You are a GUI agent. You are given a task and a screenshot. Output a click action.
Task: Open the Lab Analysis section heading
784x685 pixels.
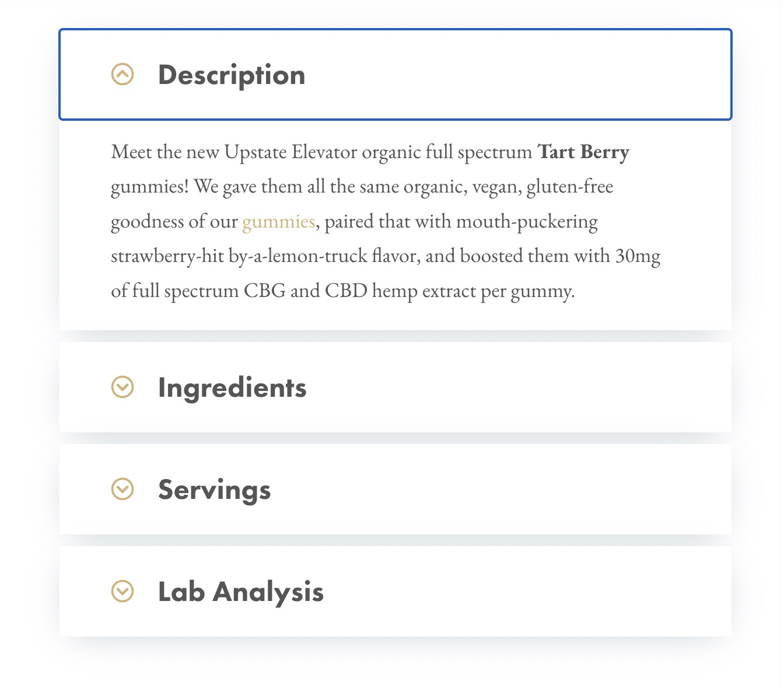pyautogui.click(x=240, y=592)
